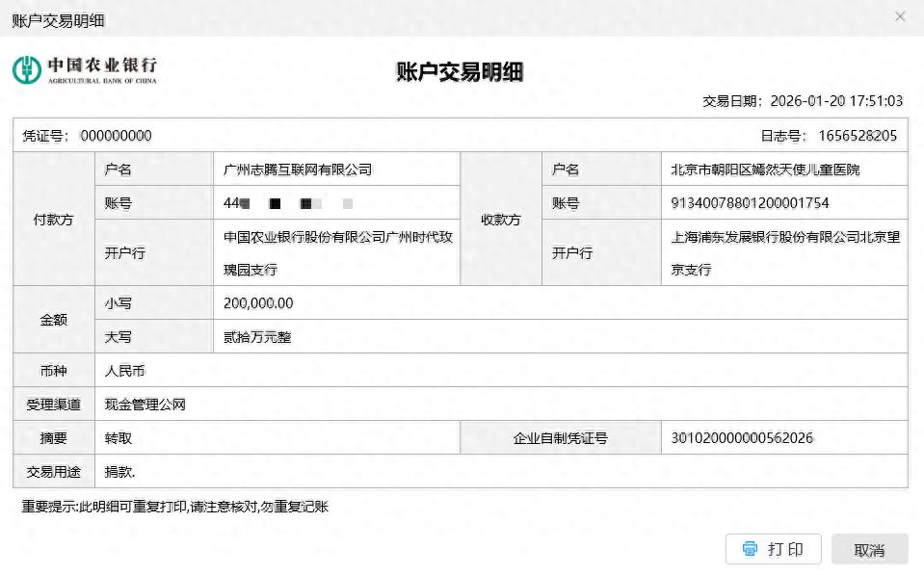Select transaction date 2026-01-20 17:51:03
This screenshot has width=924, height=575.
pyautogui.click(x=836, y=101)
